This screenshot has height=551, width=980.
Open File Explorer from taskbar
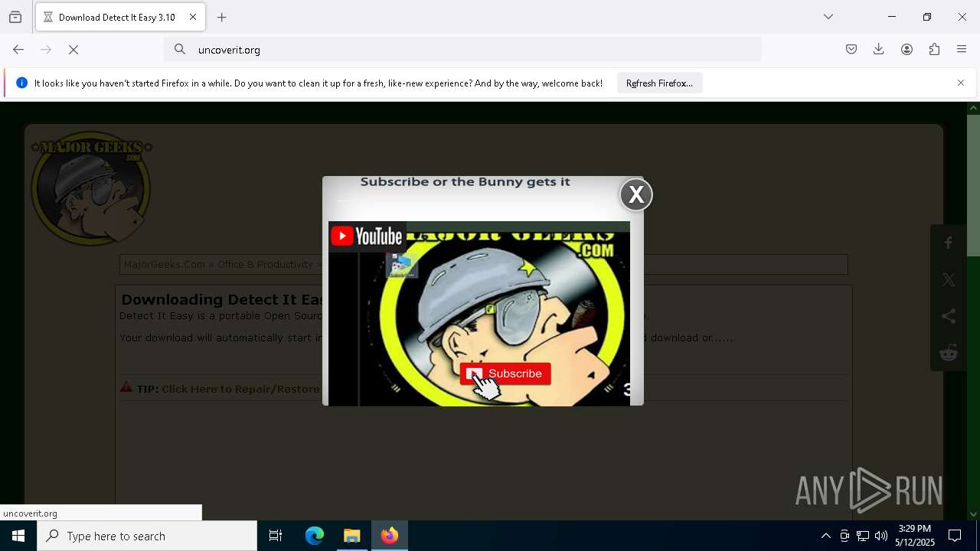coord(352,536)
